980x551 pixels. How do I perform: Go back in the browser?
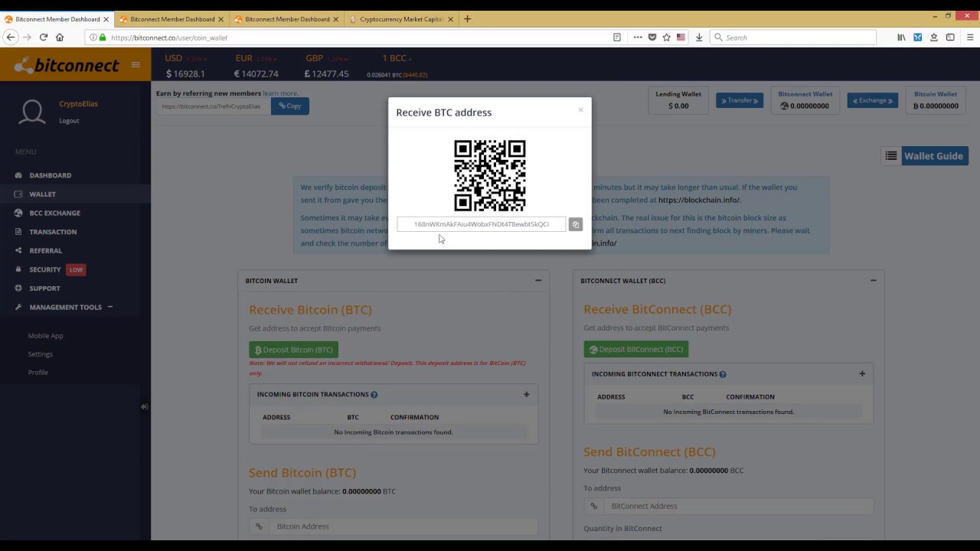coord(11,37)
